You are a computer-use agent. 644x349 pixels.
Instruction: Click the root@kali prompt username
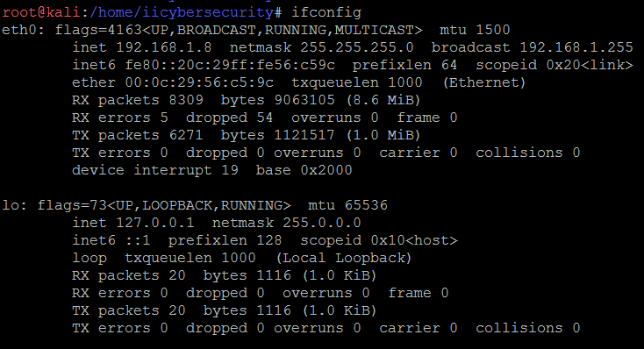click(41, 12)
